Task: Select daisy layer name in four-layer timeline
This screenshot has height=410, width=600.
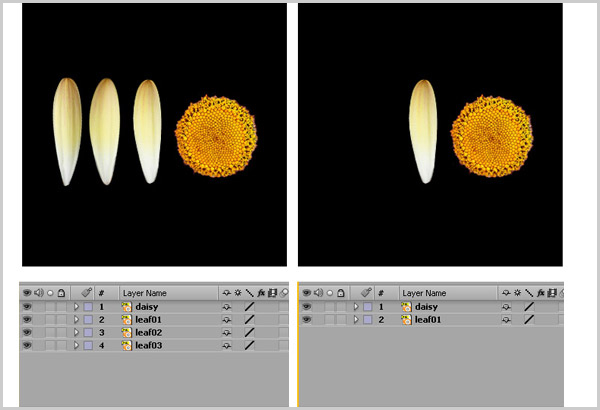Action: tap(147, 307)
